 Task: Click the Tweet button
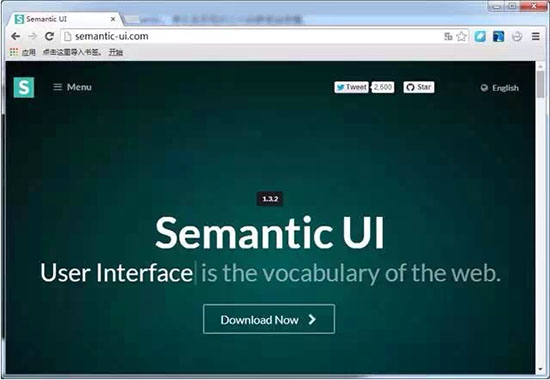(351, 87)
